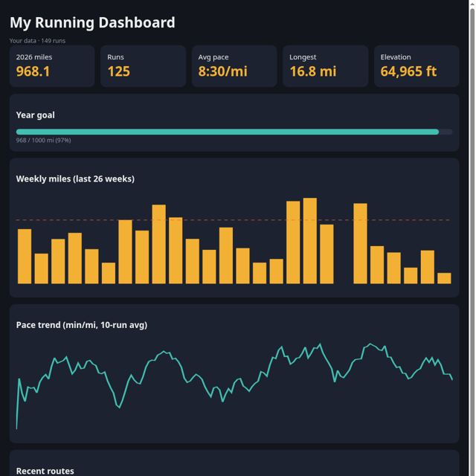Click the first weekly miles bar
Image resolution: width=476 pixels, height=476 pixels.
(25, 256)
